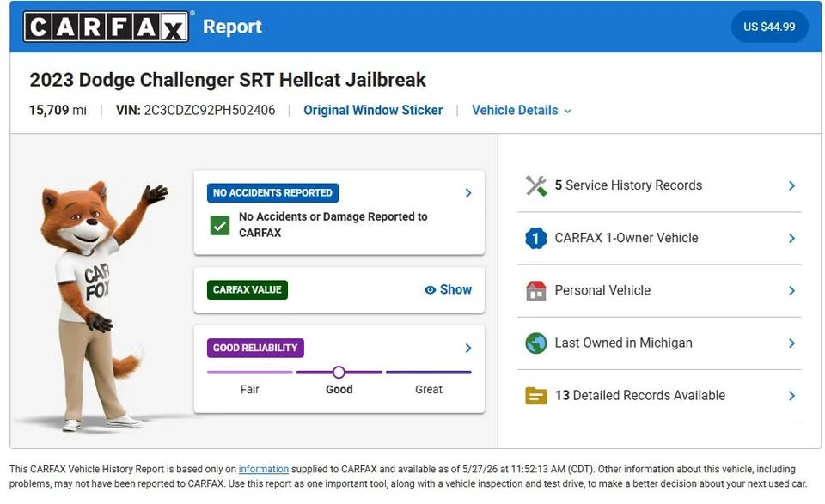Click the blue 1-Owner badge icon
The width and height of the screenshot is (825, 504).
[x=535, y=238]
